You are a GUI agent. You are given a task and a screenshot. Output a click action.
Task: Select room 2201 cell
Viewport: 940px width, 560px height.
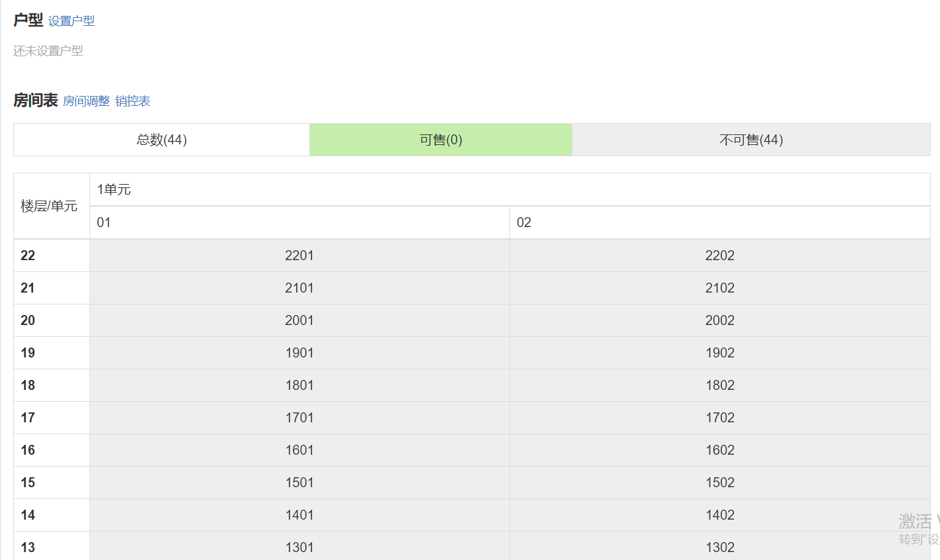[x=299, y=256]
